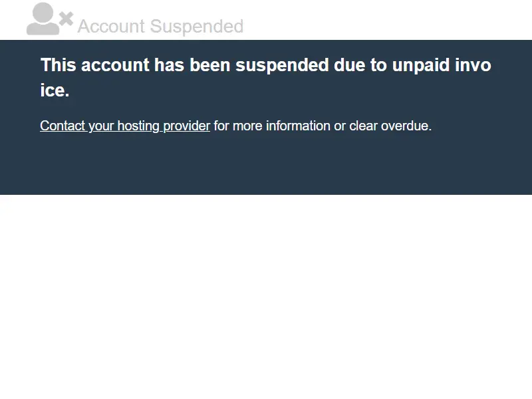Click the grey user silhouette icon
Viewport: 532px width, 399px height.
coord(43,19)
